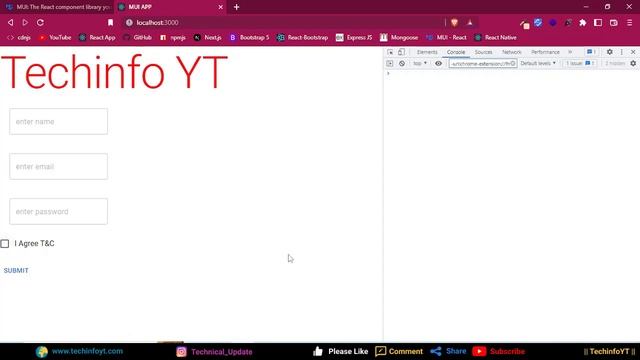Click the purple circle extension icon
640x360 pixels.
pyautogui.click(x=553, y=23)
